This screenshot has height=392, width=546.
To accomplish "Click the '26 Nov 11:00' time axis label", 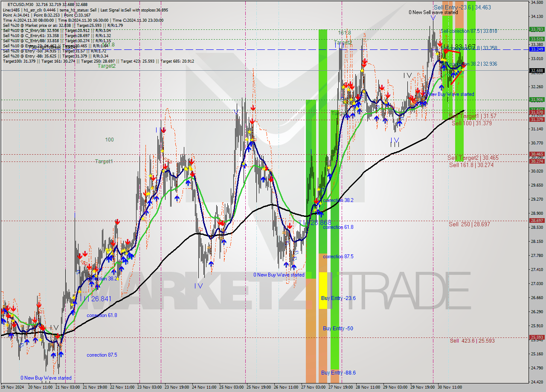I will pos(286,387).
